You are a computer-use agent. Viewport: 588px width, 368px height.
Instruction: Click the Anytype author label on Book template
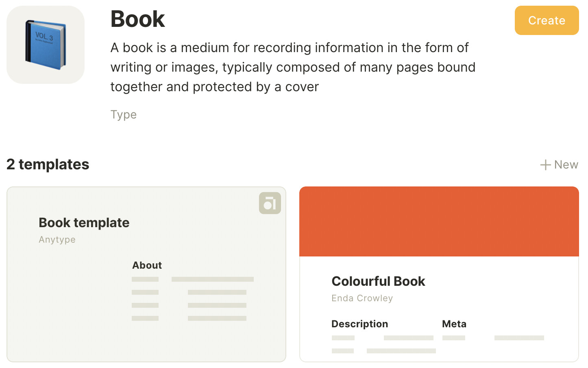[57, 240]
